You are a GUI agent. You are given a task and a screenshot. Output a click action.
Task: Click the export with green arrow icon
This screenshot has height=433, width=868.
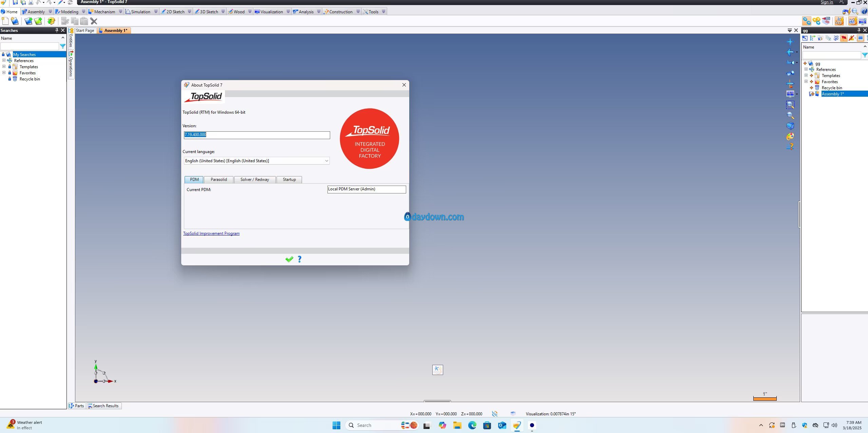38,21
